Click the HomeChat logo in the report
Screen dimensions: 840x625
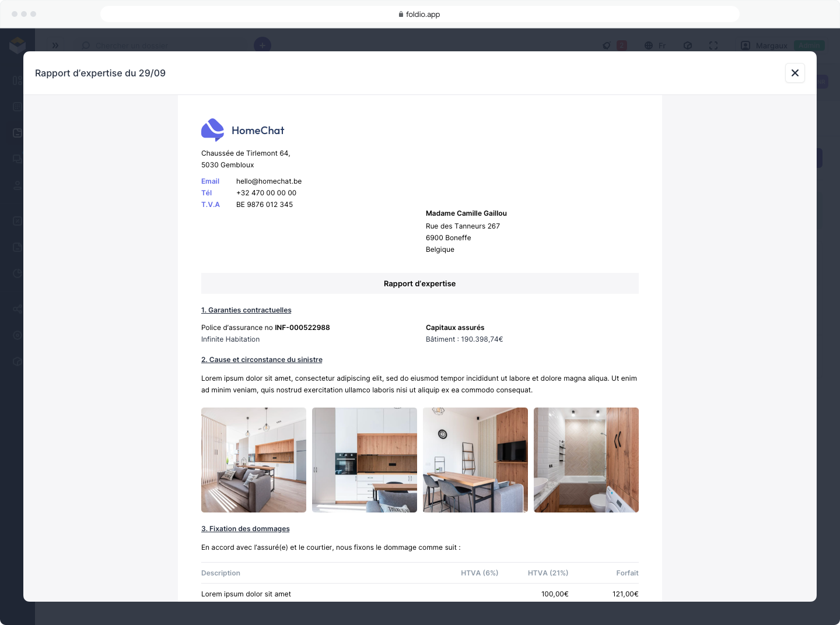point(243,130)
